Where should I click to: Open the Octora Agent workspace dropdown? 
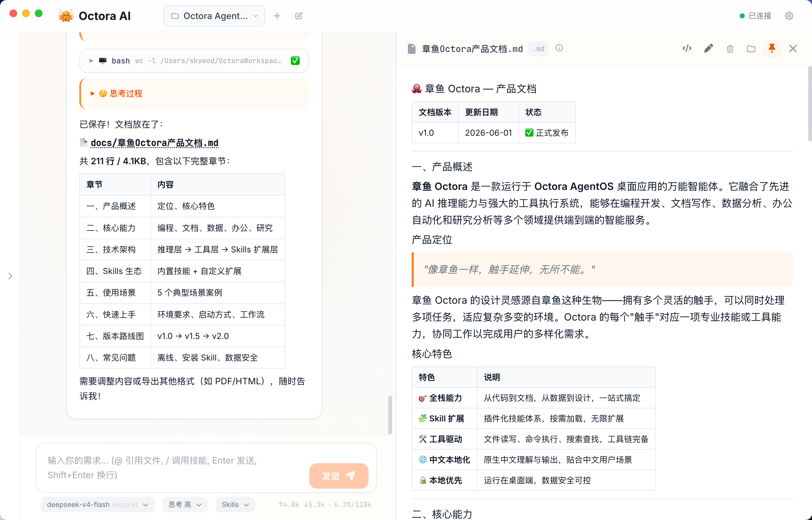(x=214, y=16)
